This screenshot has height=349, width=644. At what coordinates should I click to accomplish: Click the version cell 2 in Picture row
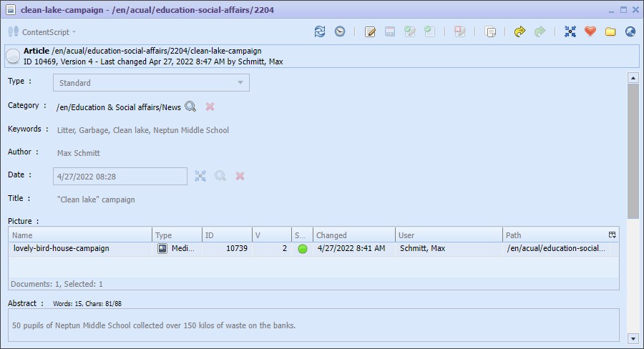[285, 248]
